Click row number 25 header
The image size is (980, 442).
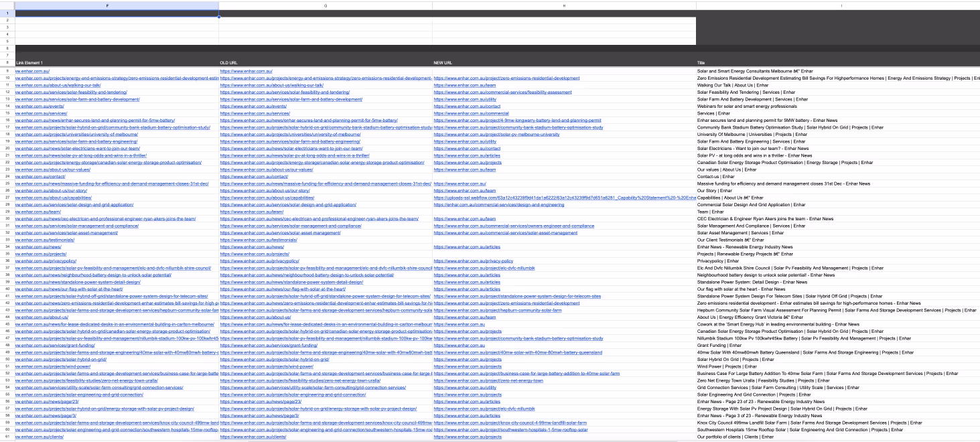coord(7,183)
